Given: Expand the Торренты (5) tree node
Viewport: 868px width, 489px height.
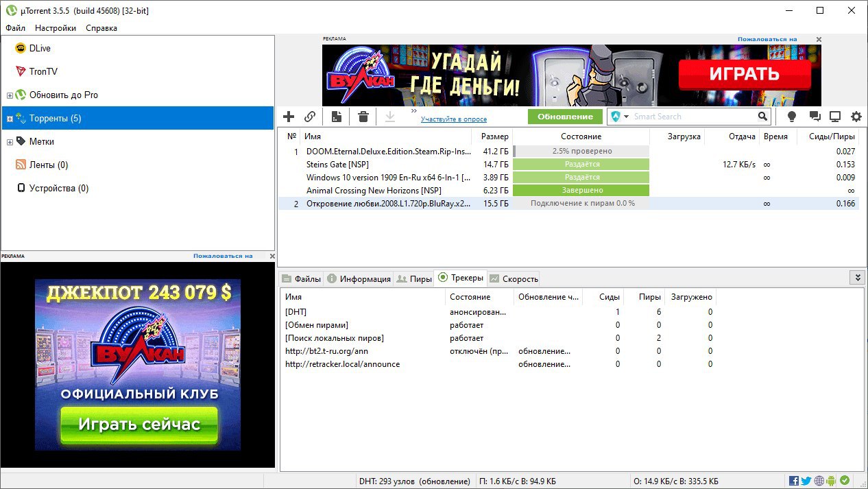Looking at the screenshot, I should (x=10, y=119).
